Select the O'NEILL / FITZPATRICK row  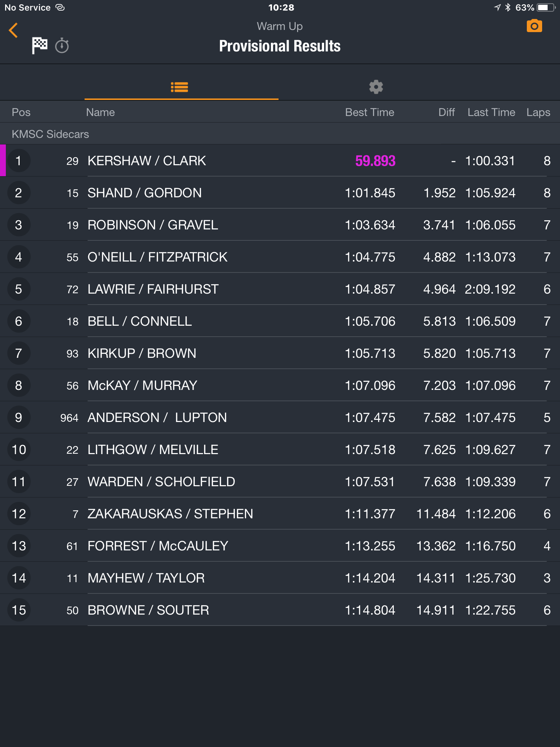click(x=280, y=257)
